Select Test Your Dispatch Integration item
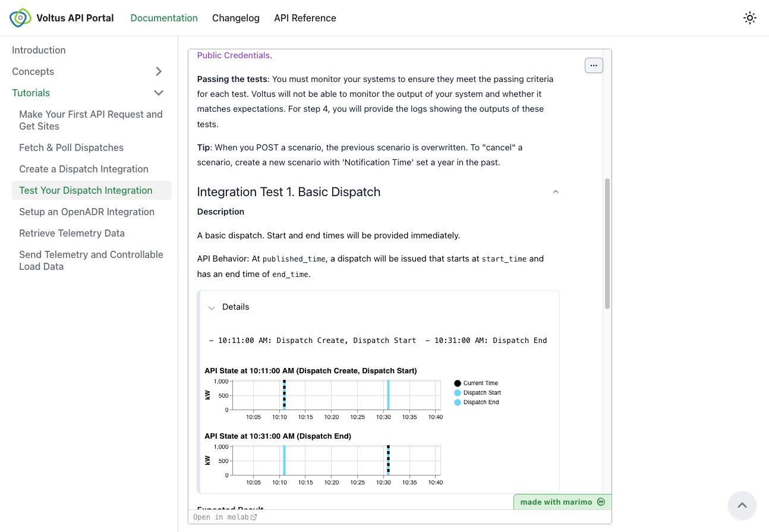Viewport: 769px width, 532px height. [92, 190]
